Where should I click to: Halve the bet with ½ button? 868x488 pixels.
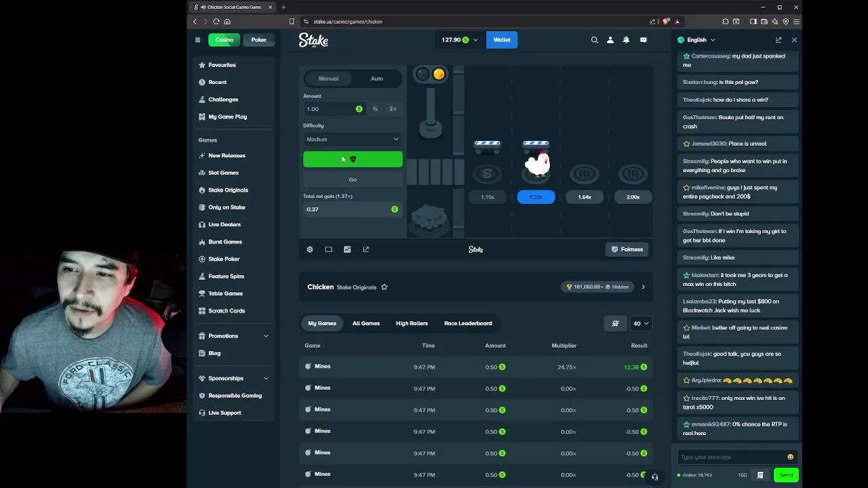(375, 109)
